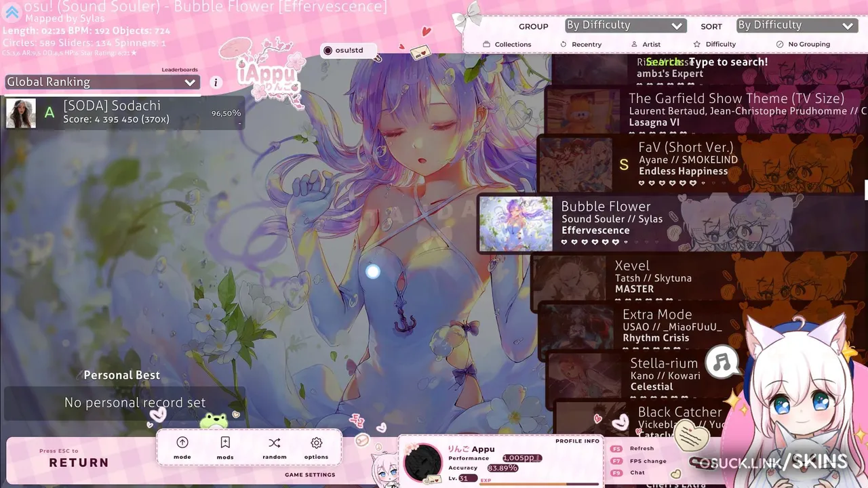Click the Refresh F5 shortcut

(633, 448)
